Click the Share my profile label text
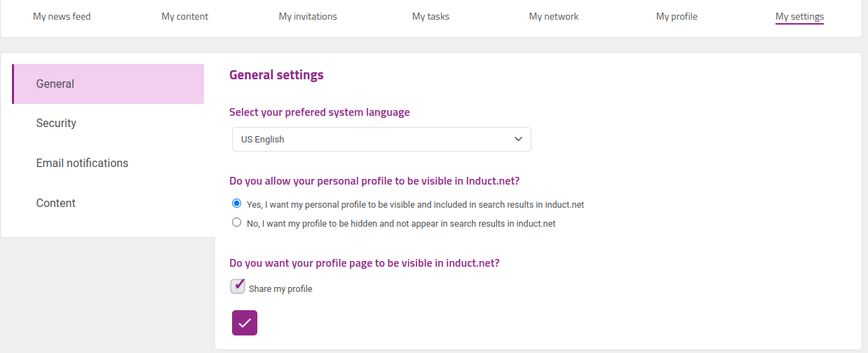 click(x=280, y=288)
